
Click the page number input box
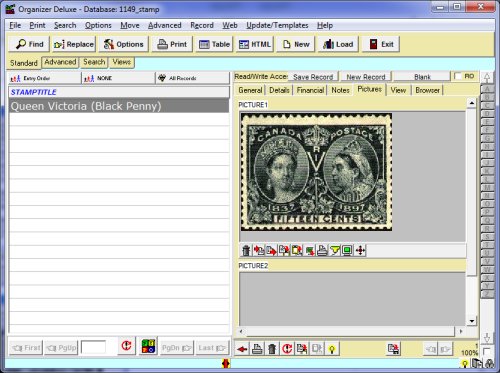click(93, 347)
